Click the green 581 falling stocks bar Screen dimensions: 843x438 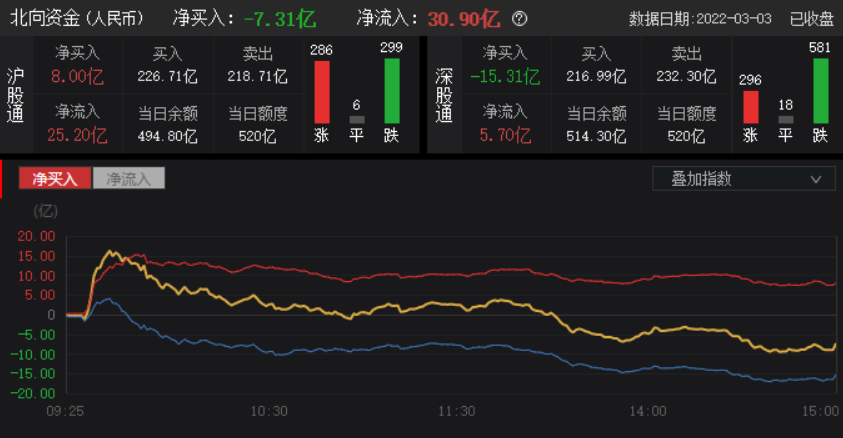pos(820,91)
